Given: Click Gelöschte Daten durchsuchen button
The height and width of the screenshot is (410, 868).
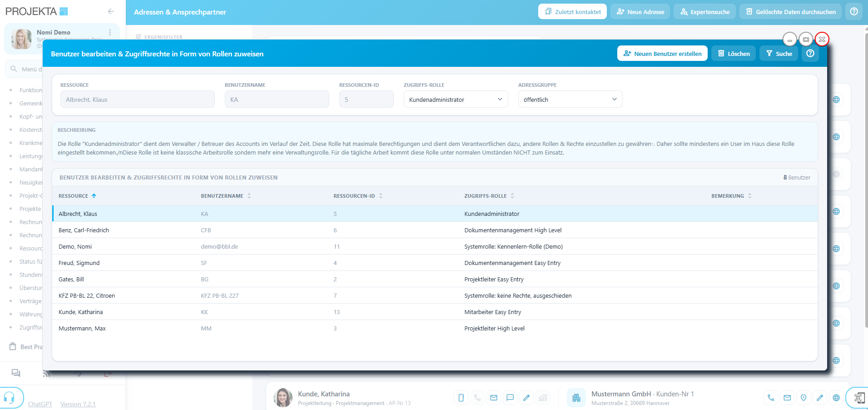Looking at the screenshot, I should pyautogui.click(x=790, y=12).
